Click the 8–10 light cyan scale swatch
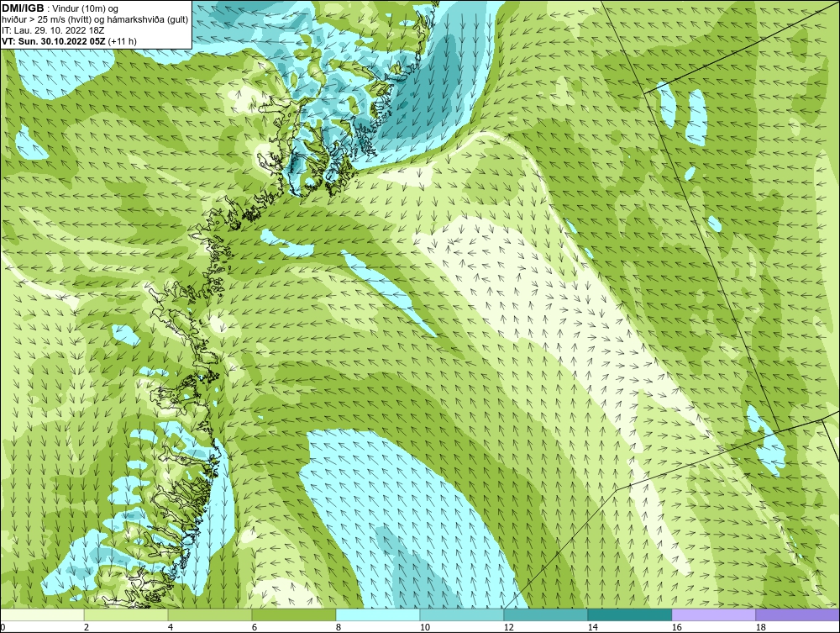 (x=378, y=615)
